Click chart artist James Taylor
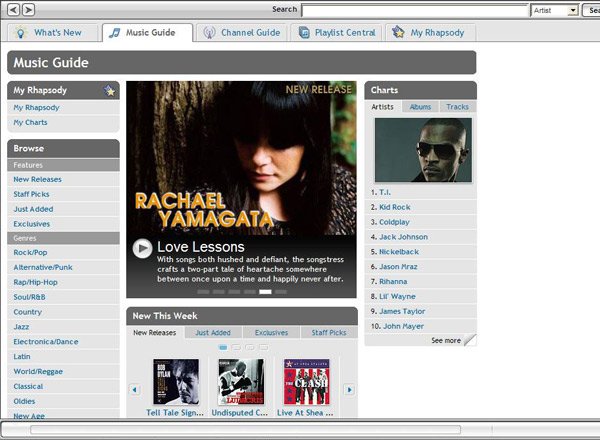The image size is (600, 440). click(x=402, y=311)
